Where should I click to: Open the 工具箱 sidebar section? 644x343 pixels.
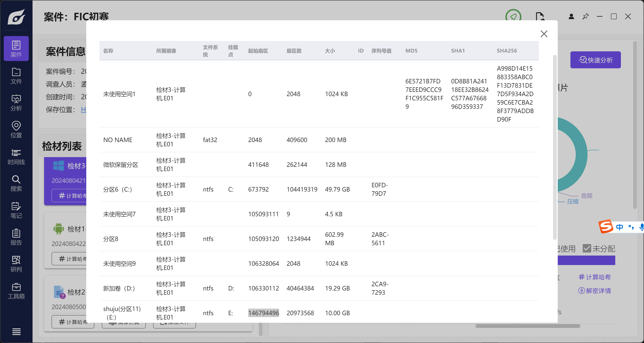click(x=16, y=291)
